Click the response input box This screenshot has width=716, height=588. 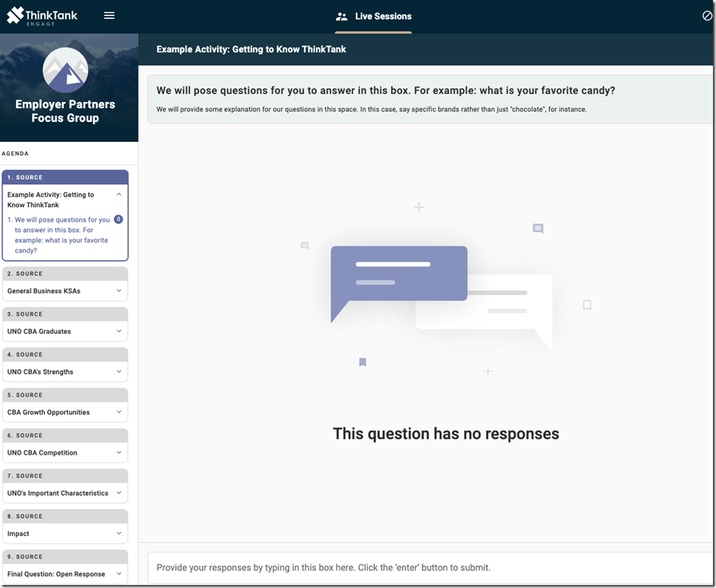[x=430, y=567]
